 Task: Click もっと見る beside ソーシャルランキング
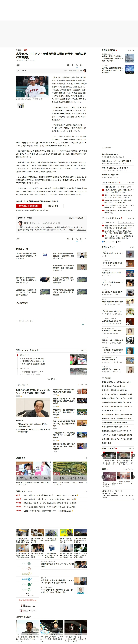(x=131, y=218)
